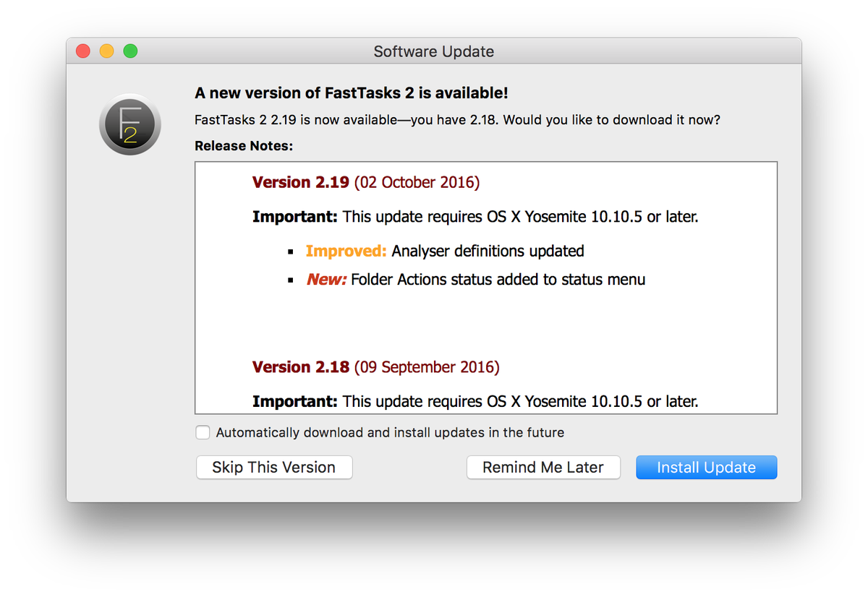Viewport: 868px width, 597px height.
Task: Click Skip This Version
Action: [273, 467]
